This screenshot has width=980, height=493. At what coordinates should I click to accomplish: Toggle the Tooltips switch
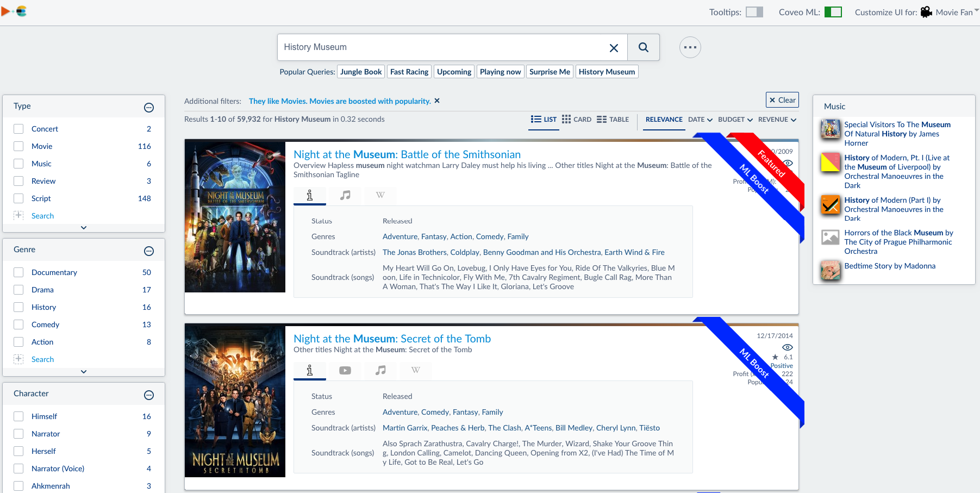pyautogui.click(x=754, y=12)
